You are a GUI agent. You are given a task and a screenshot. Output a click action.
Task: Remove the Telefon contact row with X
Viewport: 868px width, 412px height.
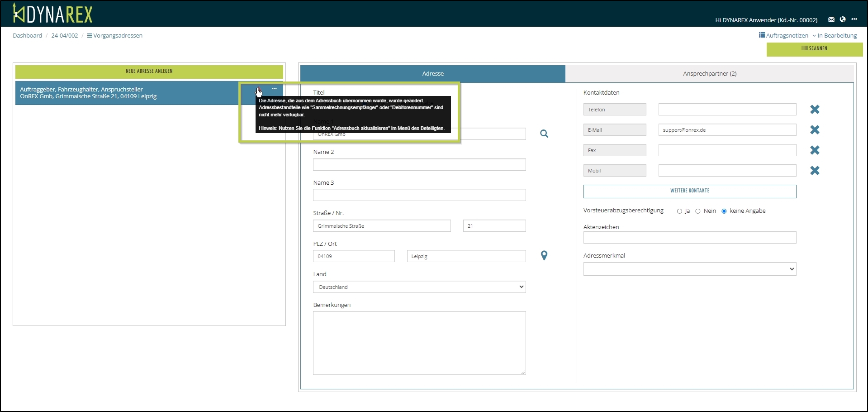[815, 110]
